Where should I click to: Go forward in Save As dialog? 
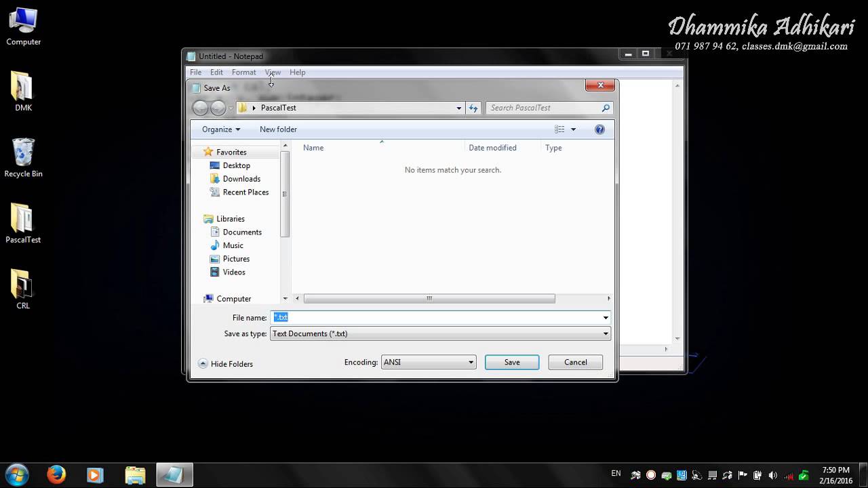[x=218, y=108]
